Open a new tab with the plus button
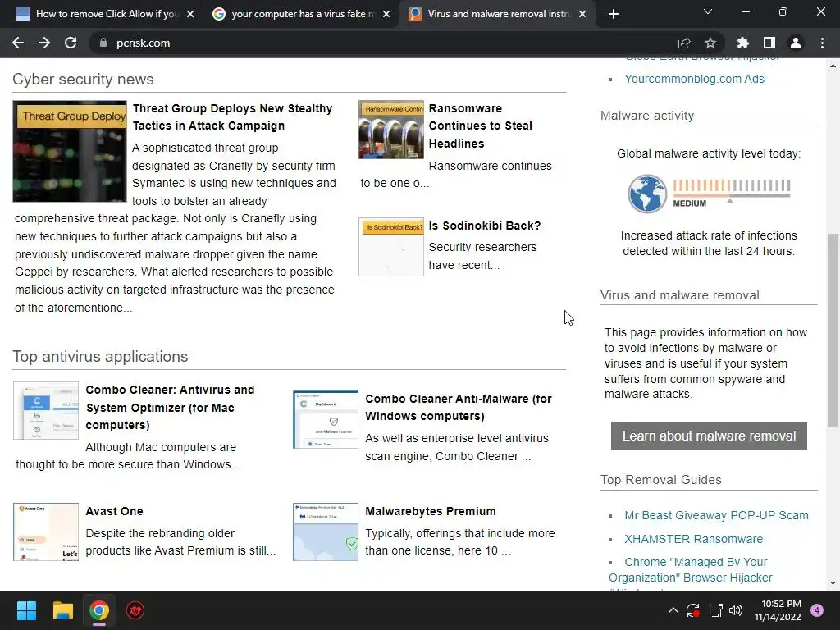Viewport: 840px width, 630px height. pos(614,14)
